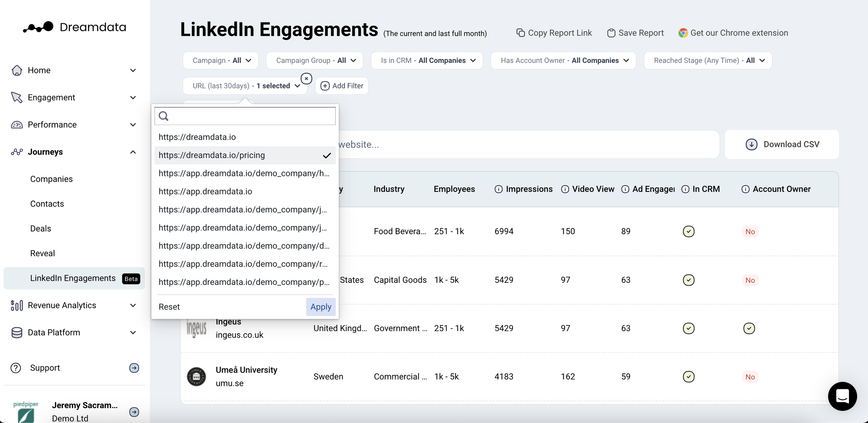
Task: Select the https://app.dreamdata.io URL option
Action: (205, 192)
